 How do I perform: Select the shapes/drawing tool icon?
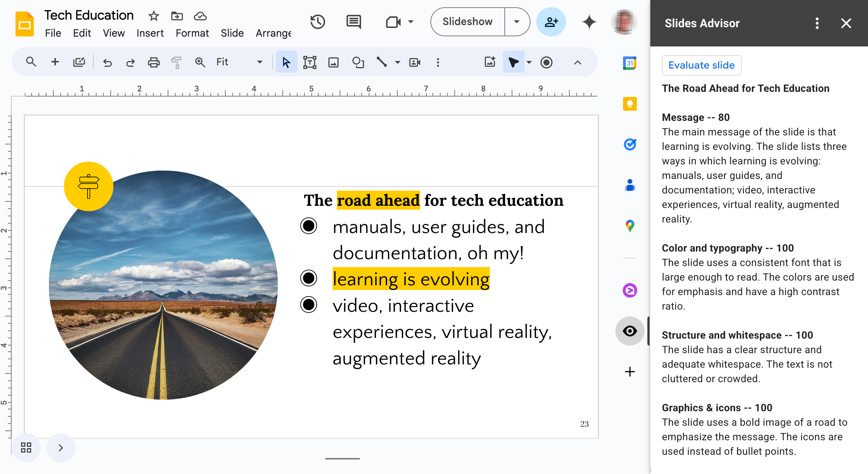point(357,62)
